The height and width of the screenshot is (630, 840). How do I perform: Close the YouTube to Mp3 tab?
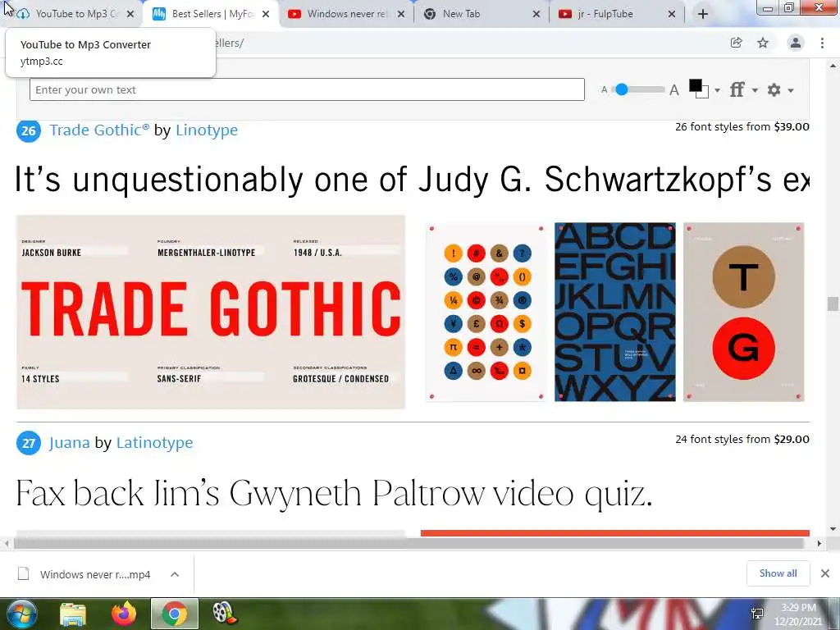click(x=130, y=15)
